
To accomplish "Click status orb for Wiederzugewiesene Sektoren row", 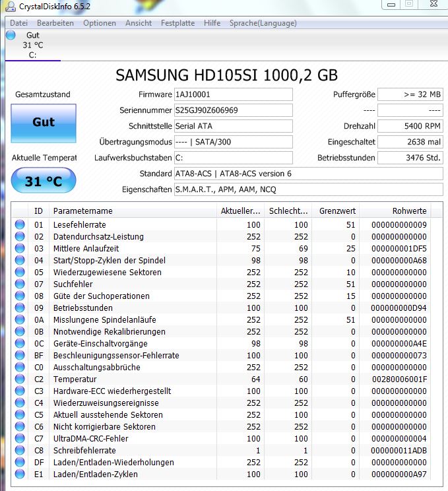I will (20, 272).
